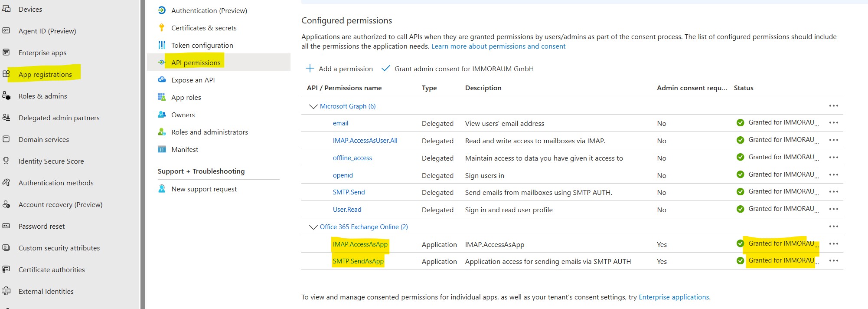
Task: Click the Certificates & secrets key icon
Action: (162, 28)
